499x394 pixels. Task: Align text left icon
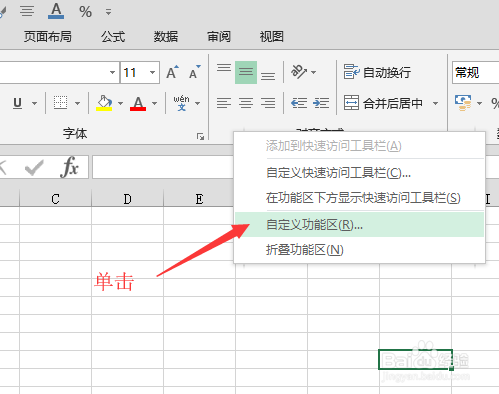[224, 103]
